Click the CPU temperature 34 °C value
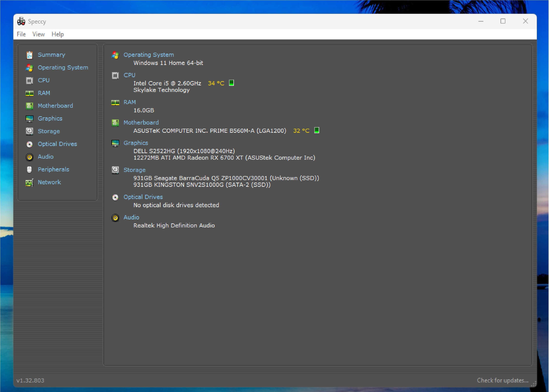549x392 pixels. tap(216, 83)
